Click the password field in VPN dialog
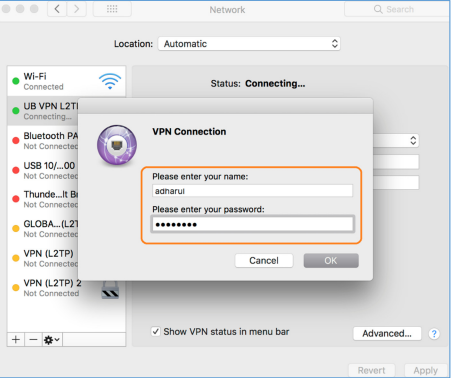The height and width of the screenshot is (378, 454). click(x=252, y=224)
